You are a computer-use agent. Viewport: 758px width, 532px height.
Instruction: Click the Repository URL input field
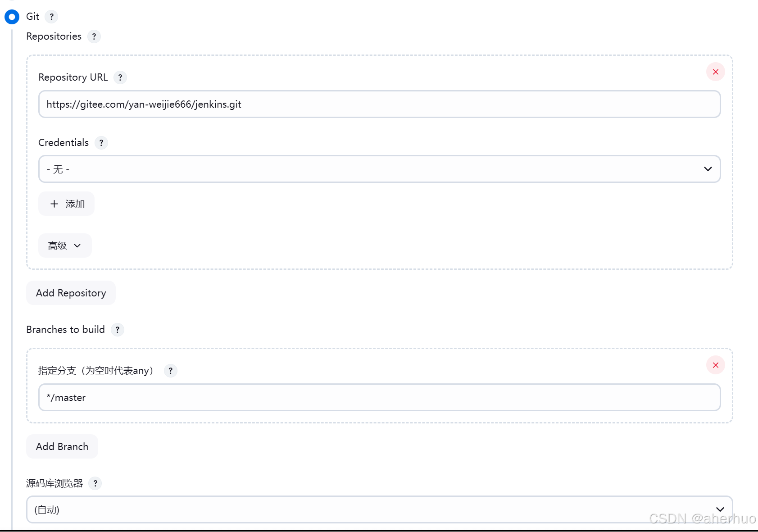[x=379, y=104]
